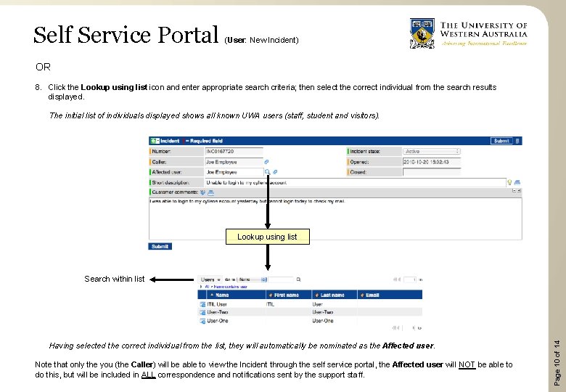The image size is (566, 392).
Task: Click Name contains user breadcrumb link
Action: [x=230, y=287]
